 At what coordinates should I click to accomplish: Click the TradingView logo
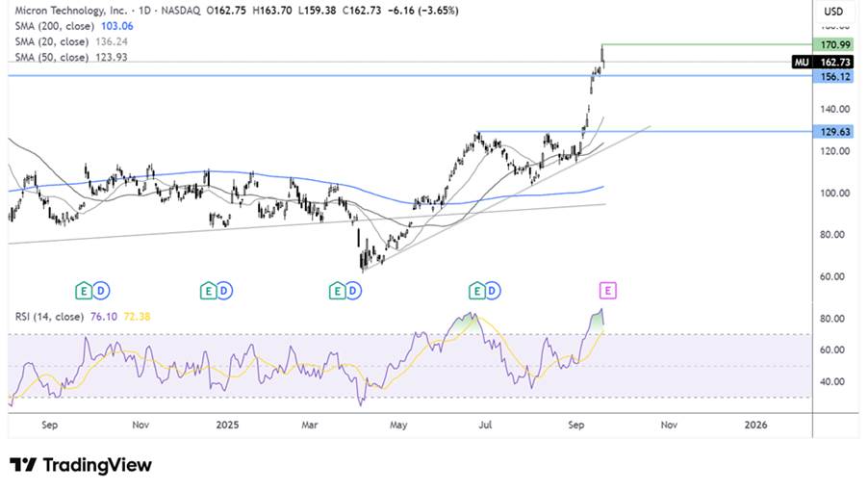pos(81,465)
